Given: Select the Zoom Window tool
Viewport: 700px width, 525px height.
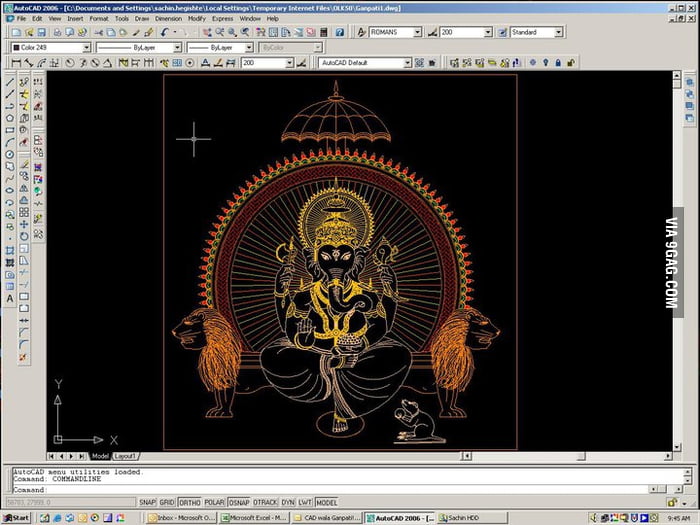Looking at the screenshot, I should tap(232, 32).
